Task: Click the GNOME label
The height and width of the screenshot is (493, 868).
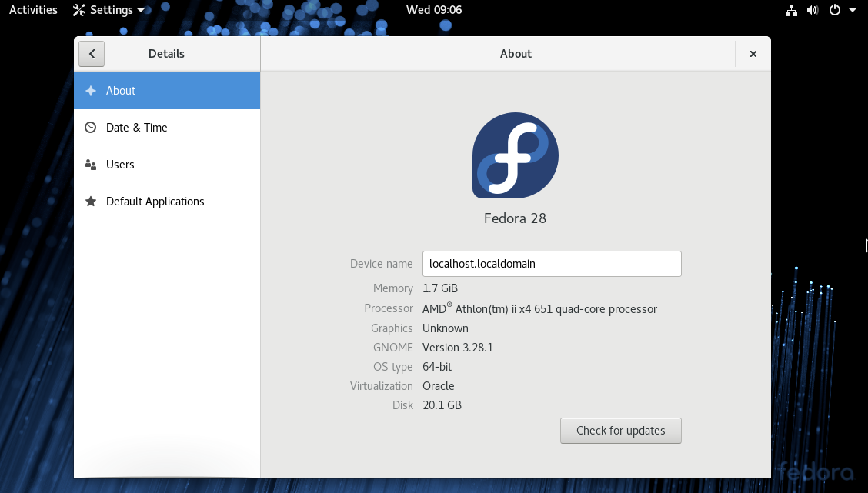Action: tap(393, 348)
